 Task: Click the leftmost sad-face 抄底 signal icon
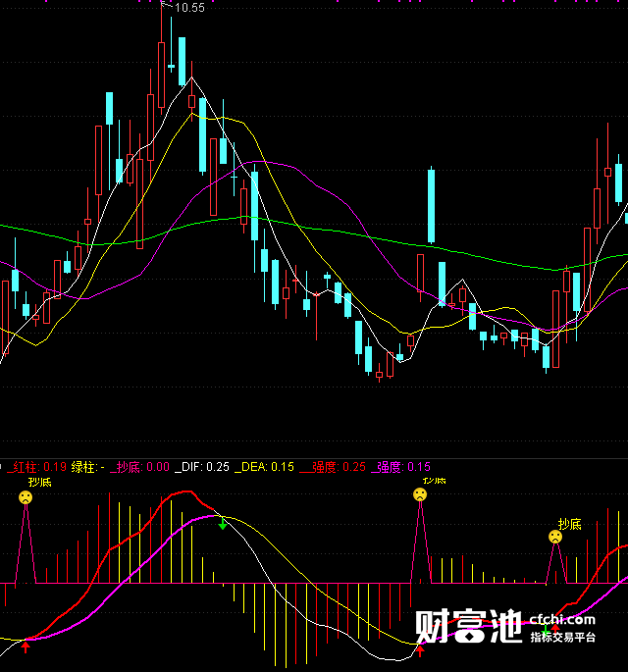[26, 497]
